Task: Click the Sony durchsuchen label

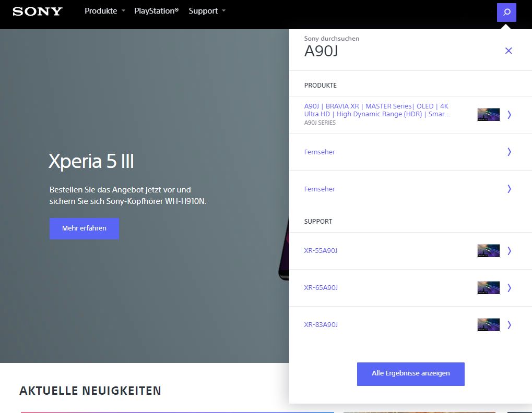Action: [332, 38]
